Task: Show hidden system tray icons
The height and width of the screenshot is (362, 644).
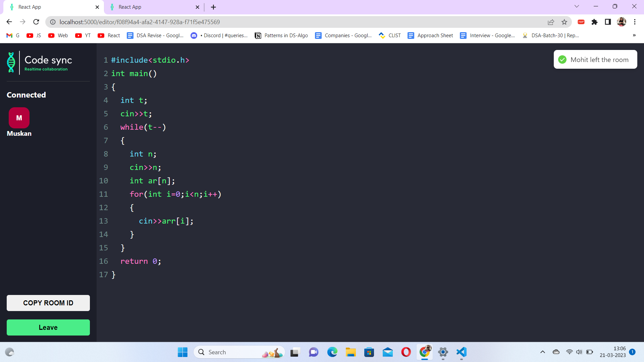Action: (542, 352)
